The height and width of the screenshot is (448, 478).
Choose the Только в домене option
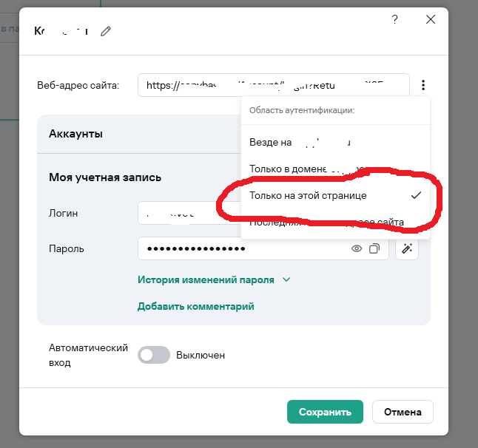point(335,169)
